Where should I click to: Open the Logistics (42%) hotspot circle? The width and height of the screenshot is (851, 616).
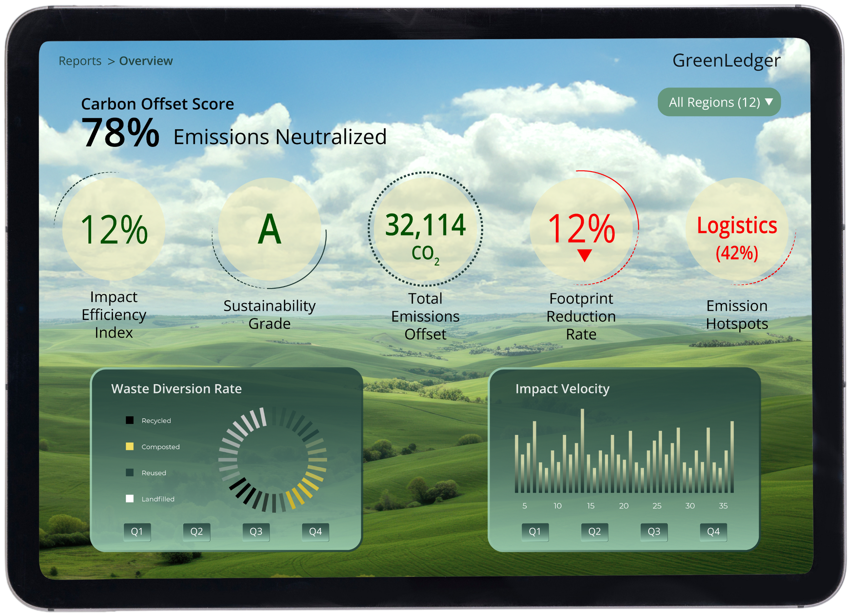click(x=737, y=229)
